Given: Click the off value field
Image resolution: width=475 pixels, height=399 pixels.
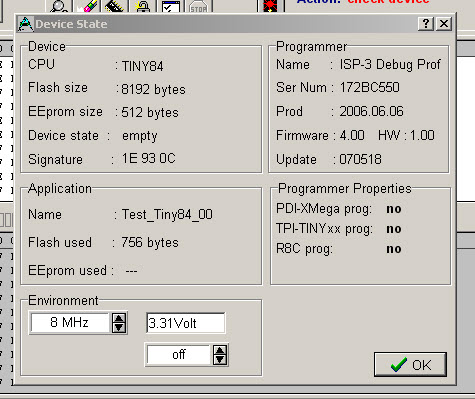Looking at the screenshot, I should click(x=179, y=355).
